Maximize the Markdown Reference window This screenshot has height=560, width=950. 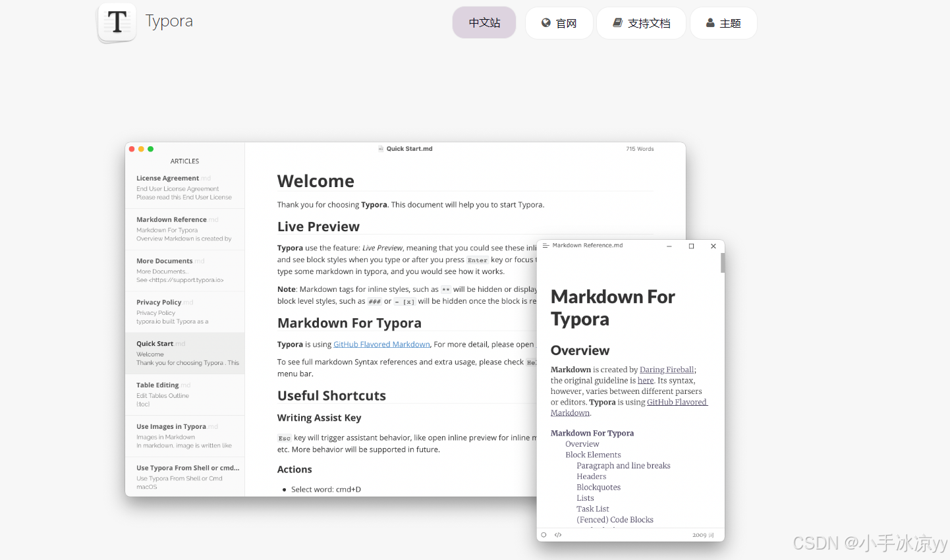click(x=691, y=246)
